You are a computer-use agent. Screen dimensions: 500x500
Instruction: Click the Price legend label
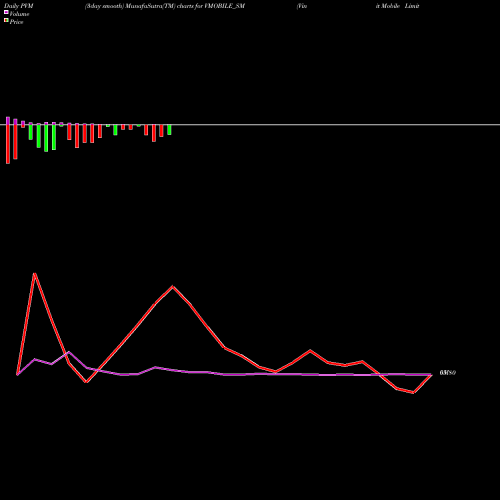click(16, 22)
